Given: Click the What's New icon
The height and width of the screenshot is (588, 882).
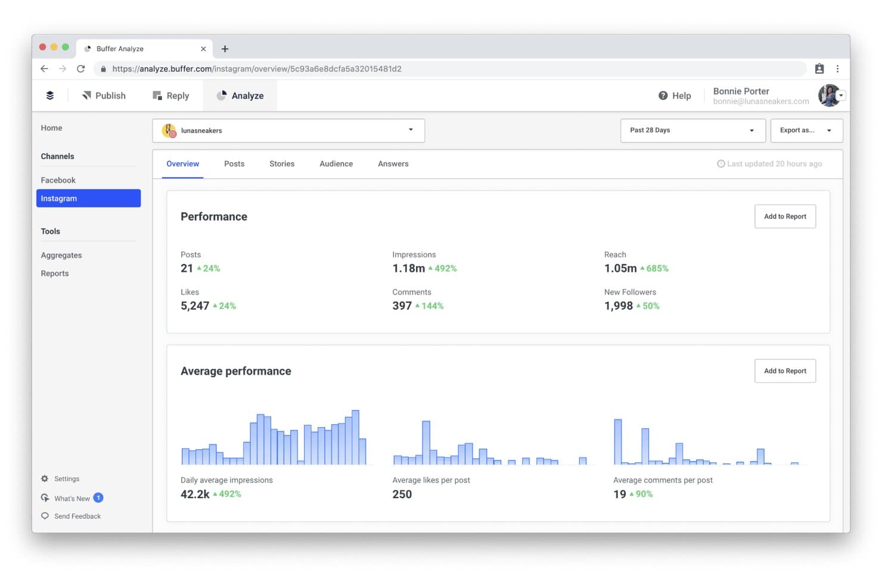Looking at the screenshot, I should click(x=45, y=498).
